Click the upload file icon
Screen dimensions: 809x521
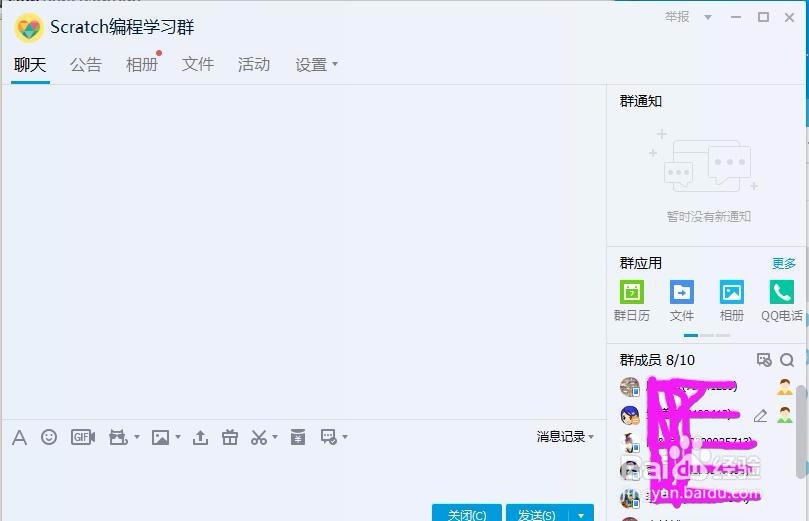[x=200, y=437]
